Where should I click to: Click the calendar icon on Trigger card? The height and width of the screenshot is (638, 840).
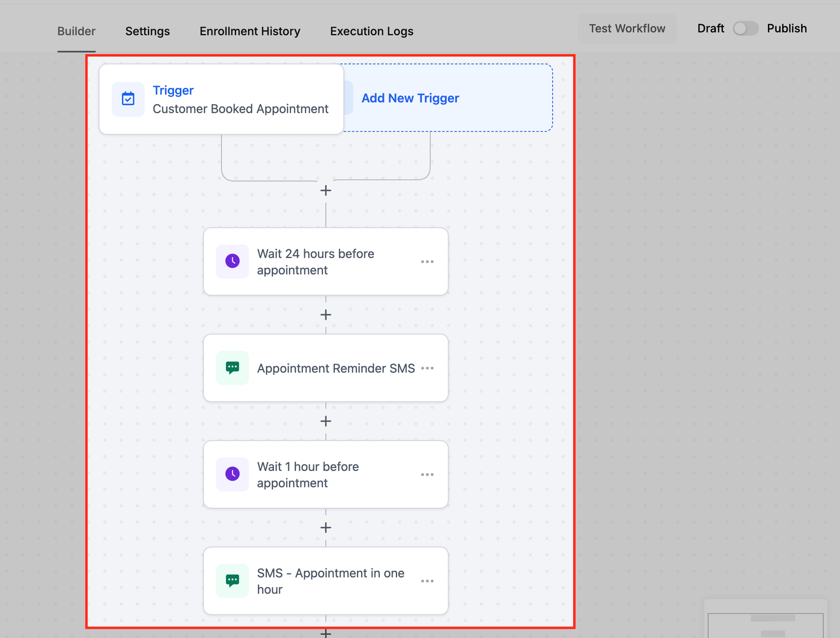[128, 99]
